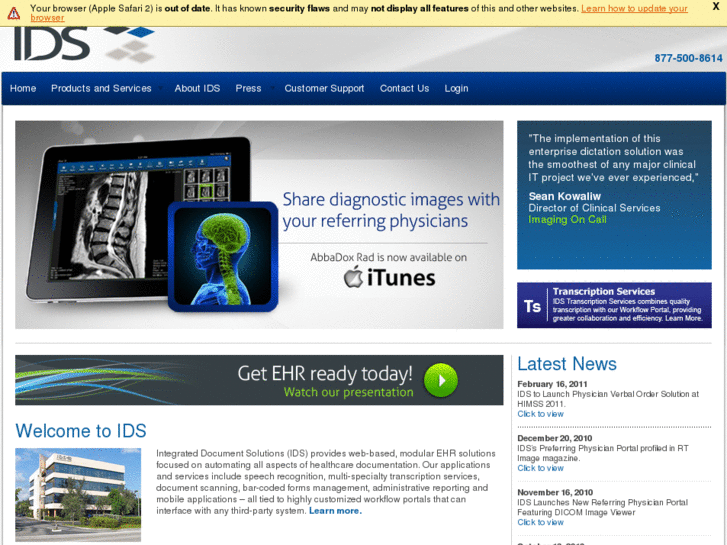Click the Login link in navigation
727x545 pixels.
coord(456,88)
